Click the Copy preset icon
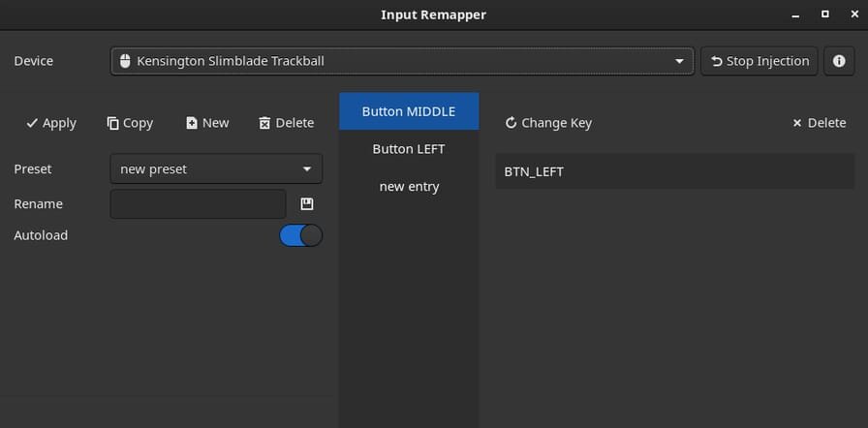 point(113,123)
